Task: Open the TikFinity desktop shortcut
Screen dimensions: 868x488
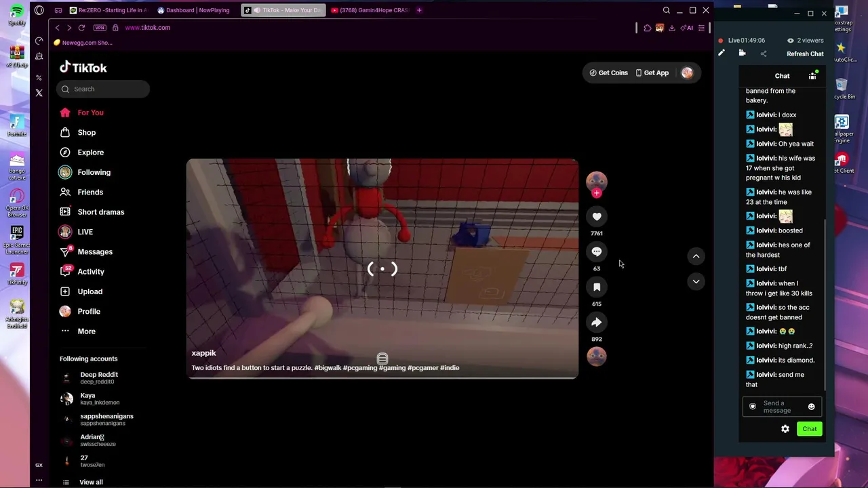Action: click(x=17, y=274)
